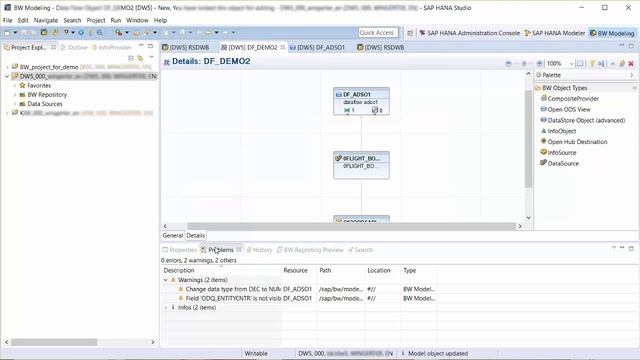Click the CompositeProvider palette item
Viewport: 640px width, 360px height.
coord(569,98)
